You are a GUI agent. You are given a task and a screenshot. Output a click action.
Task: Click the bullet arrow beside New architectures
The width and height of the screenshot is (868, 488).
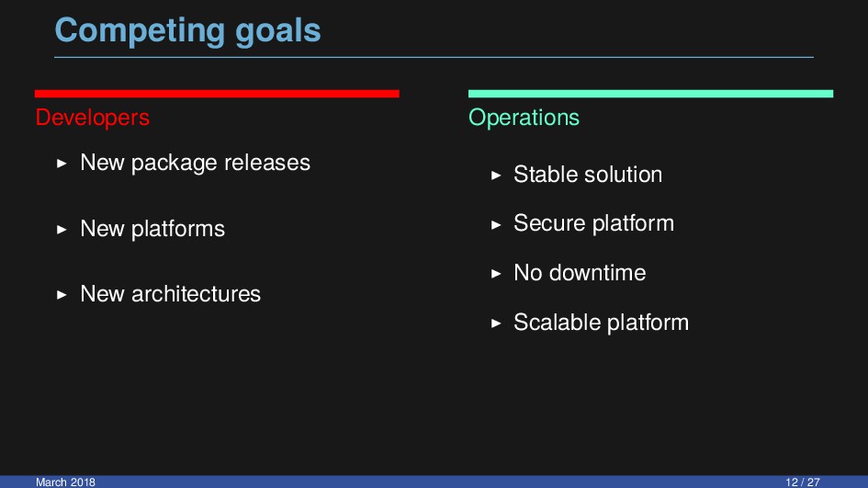coord(62,295)
